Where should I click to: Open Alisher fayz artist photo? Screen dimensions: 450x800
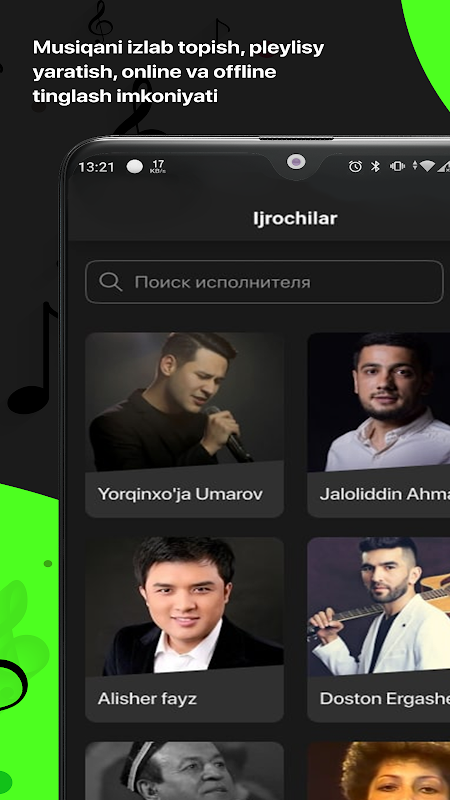(x=184, y=606)
